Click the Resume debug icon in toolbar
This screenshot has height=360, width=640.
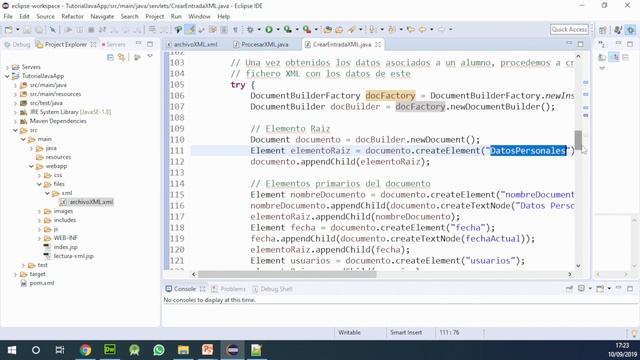point(68,29)
